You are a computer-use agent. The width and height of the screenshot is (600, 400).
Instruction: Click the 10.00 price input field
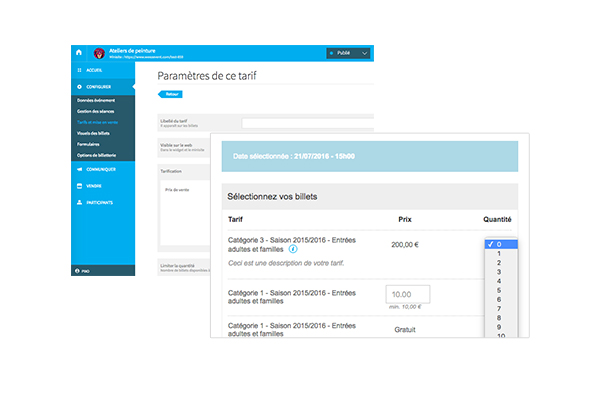click(x=408, y=294)
